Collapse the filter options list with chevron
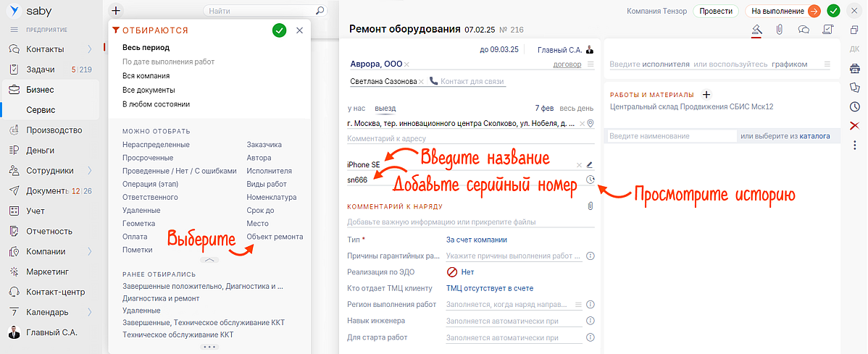 click(209, 259)
